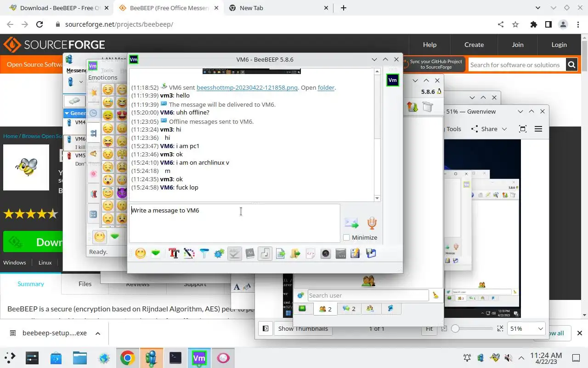588x368 pixels.
Task: Click the Fit zoom button in Gwenview
Action: [429, 328]
